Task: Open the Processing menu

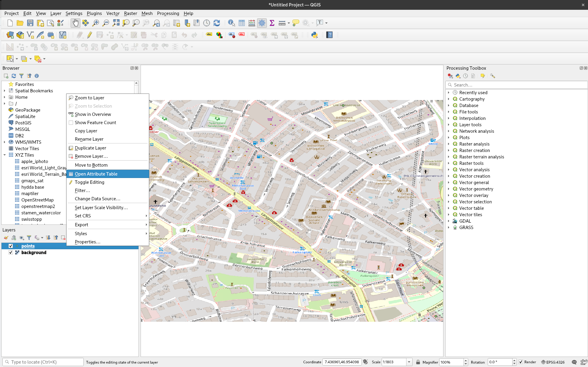Action: tap(168, 13)
